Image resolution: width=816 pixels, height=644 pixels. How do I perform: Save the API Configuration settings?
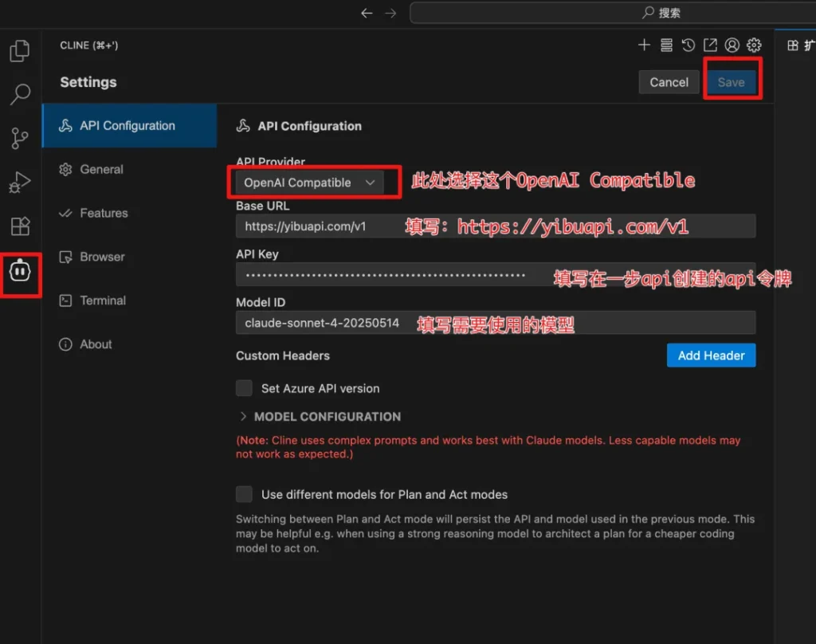732,81
